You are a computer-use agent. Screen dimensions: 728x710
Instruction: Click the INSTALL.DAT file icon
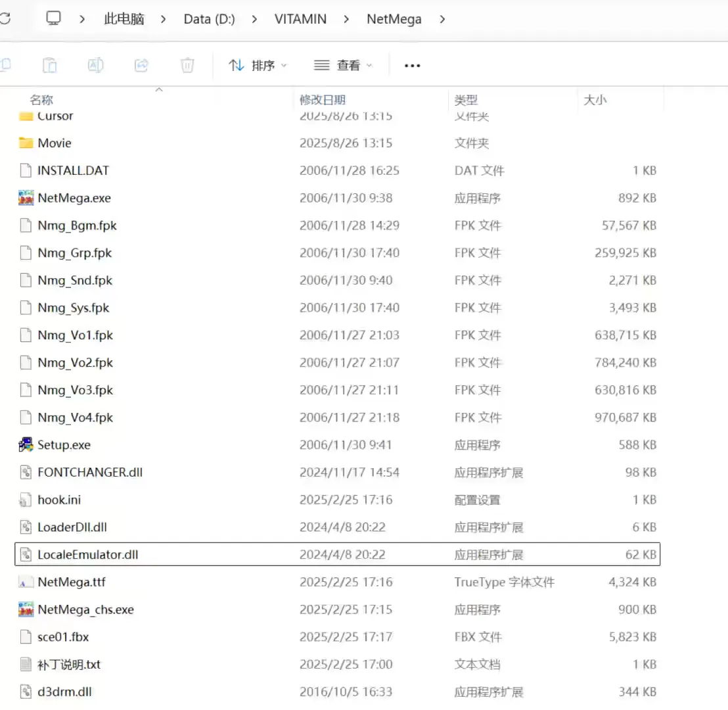[x=26, y=170]
